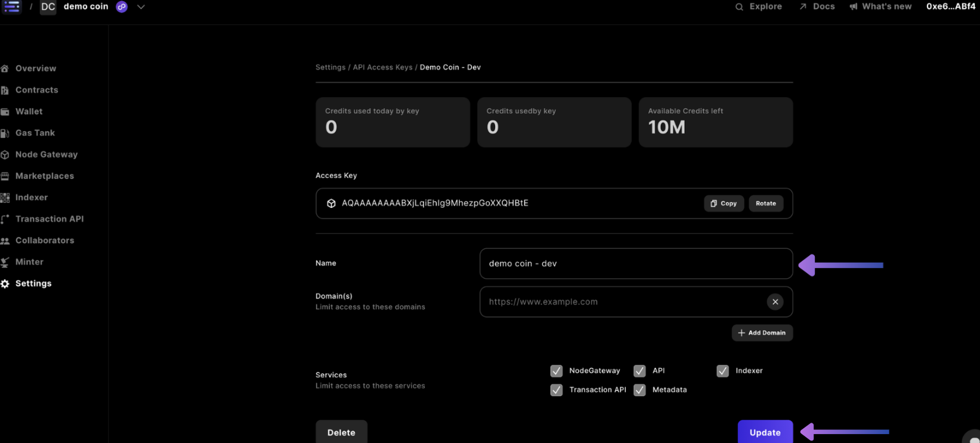Toggle the Indexer service checkbox

pyautogui.click(x=722, y=371)
